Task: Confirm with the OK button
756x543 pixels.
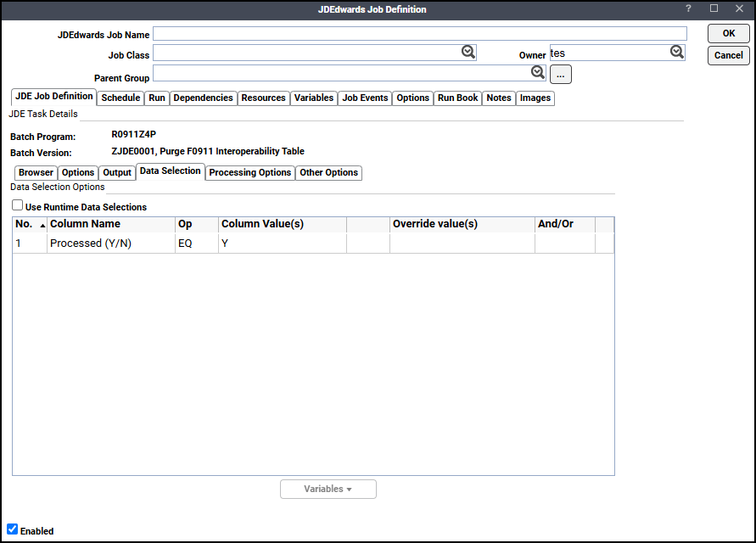Action: tap(729, 33)
